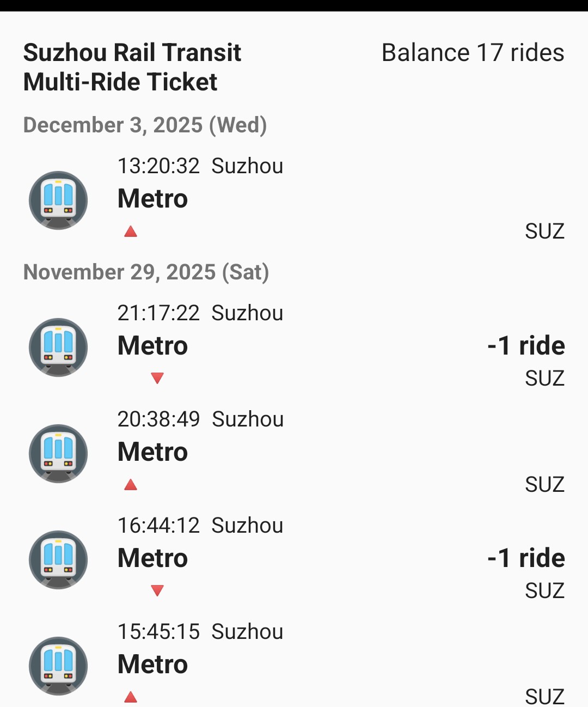Tap red up arrow under 13:20:32 Metro
Viewport: 588px width, 707px height.
[x=131, y=231]
